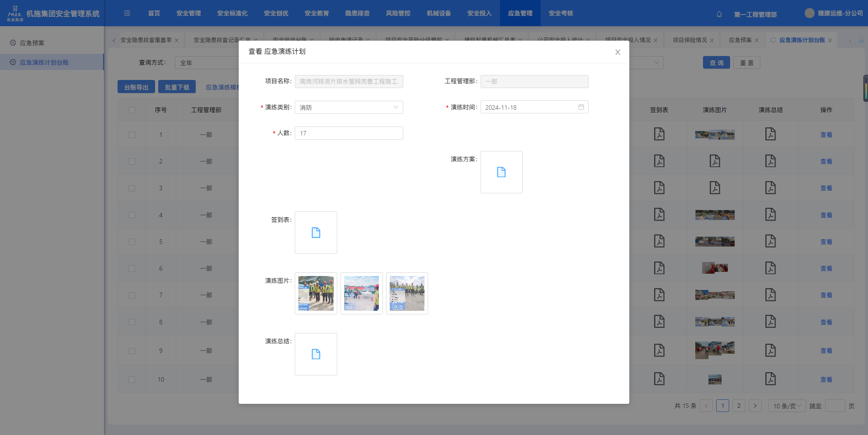Tick the checkbox for row 1
Screen dimensions: 868x435
tap(132, 135)
